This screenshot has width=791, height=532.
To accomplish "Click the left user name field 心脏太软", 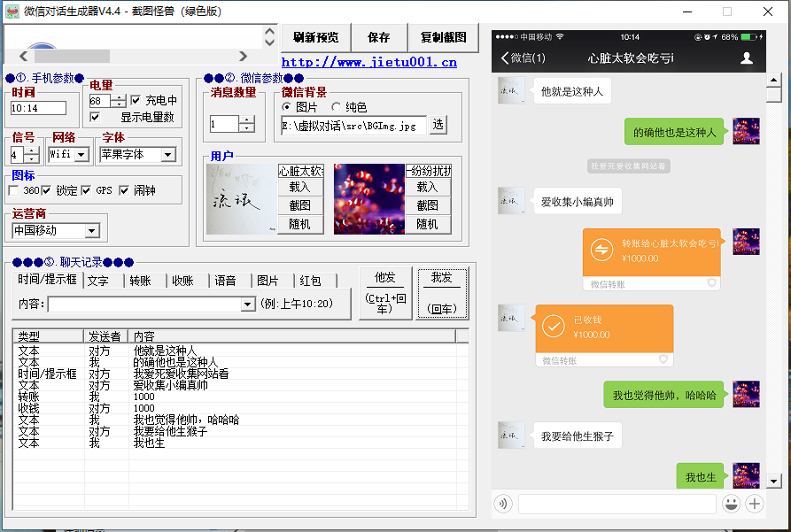I will 300,171.
